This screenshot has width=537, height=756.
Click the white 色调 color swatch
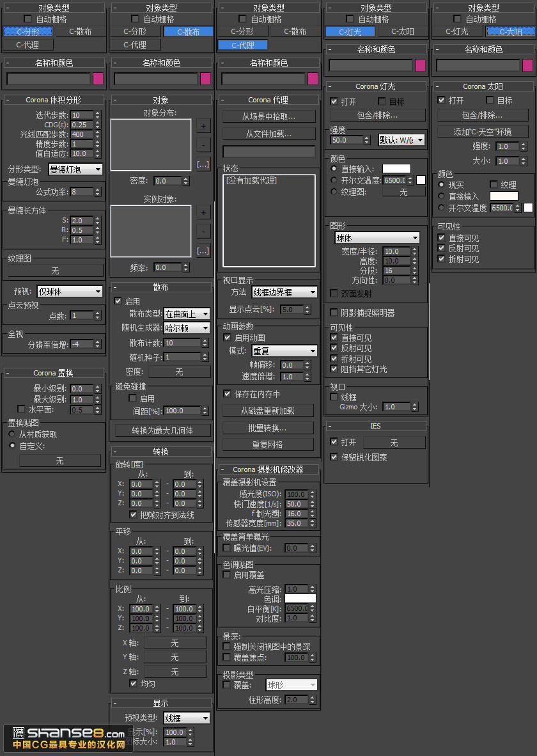pyautogui.click(x=300, y=598)
